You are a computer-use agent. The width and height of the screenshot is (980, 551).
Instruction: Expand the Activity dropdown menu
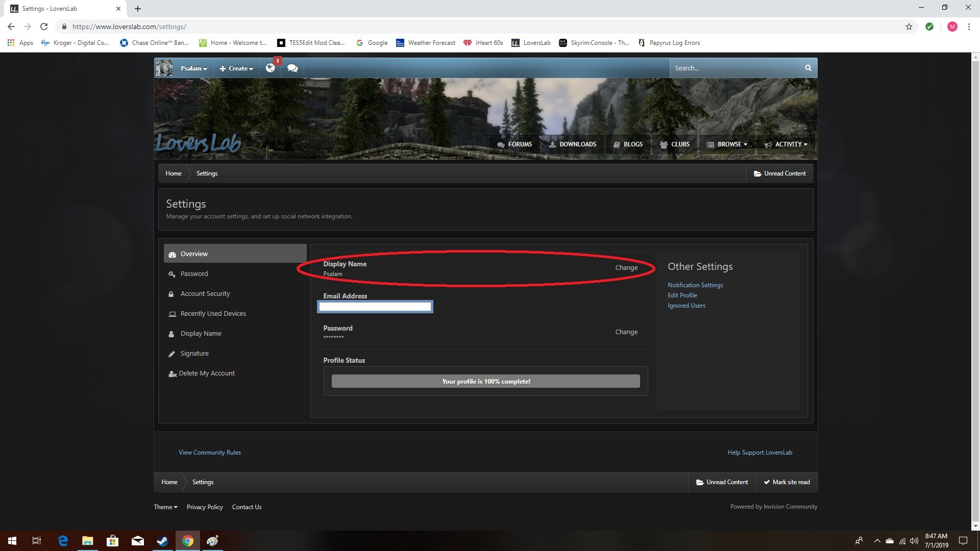787,144
